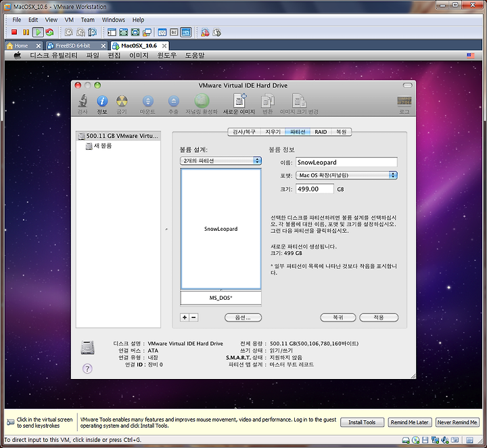Click the green Power On play icon
Screen dimensions: 487x448
point(38,32)
